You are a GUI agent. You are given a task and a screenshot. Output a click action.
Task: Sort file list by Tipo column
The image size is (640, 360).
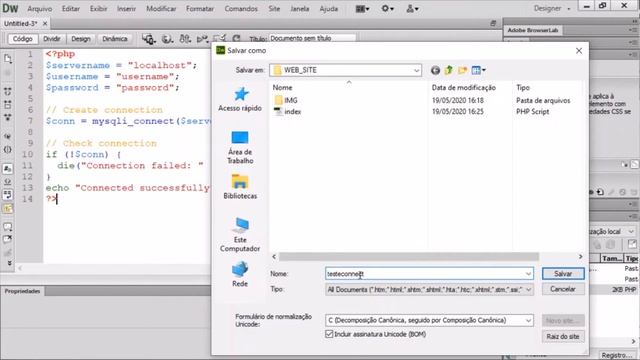(523, 87)
